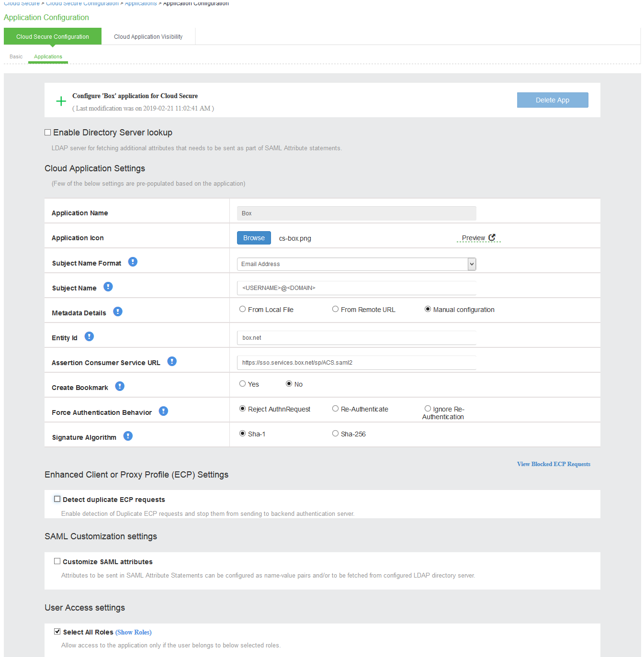Screen dimensions: 644x657
Task: Click info icon beside Metadata Details
Action: coord(118,312)
